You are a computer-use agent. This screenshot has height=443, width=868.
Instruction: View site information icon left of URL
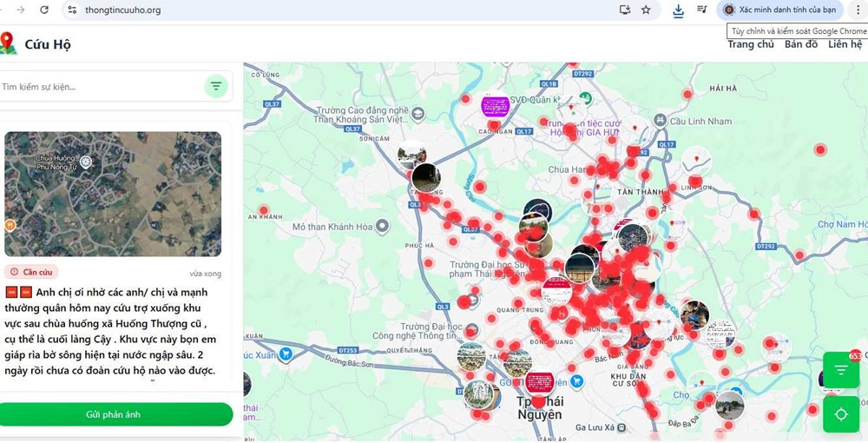(x=73, y=10)
